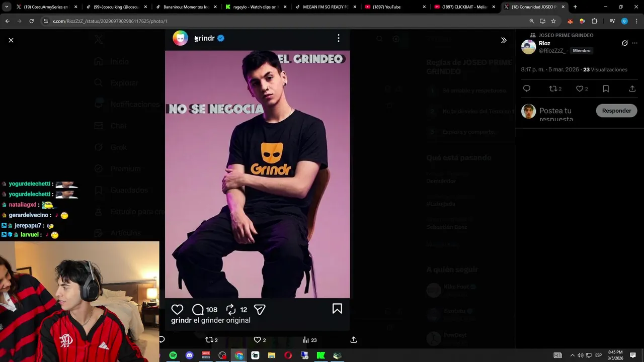Open Voicemeeter from the taskbar
644x362 pixels.
click(x=206, y=355)
